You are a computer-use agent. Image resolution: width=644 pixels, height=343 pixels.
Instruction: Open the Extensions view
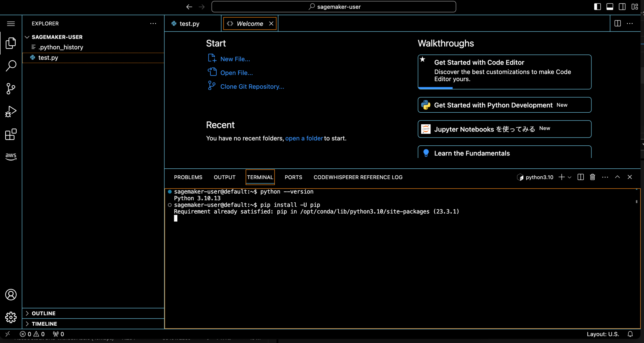(11, 134)
